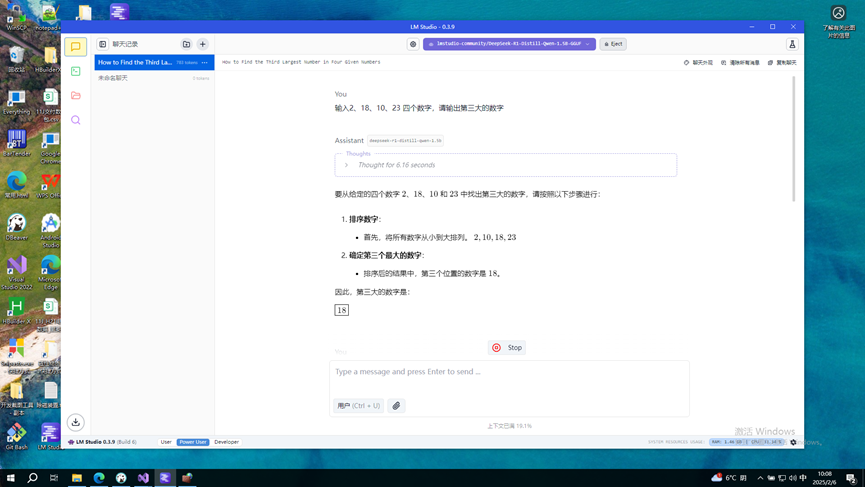The image size is (865, 487).
Task: Click the 聊天外观 chat appearance option
Action: (698, 63)
